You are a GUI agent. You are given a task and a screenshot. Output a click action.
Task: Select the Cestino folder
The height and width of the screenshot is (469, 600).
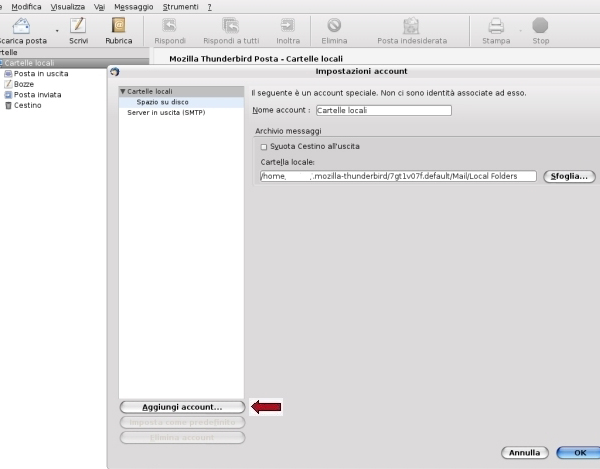[x=28, y=105]
